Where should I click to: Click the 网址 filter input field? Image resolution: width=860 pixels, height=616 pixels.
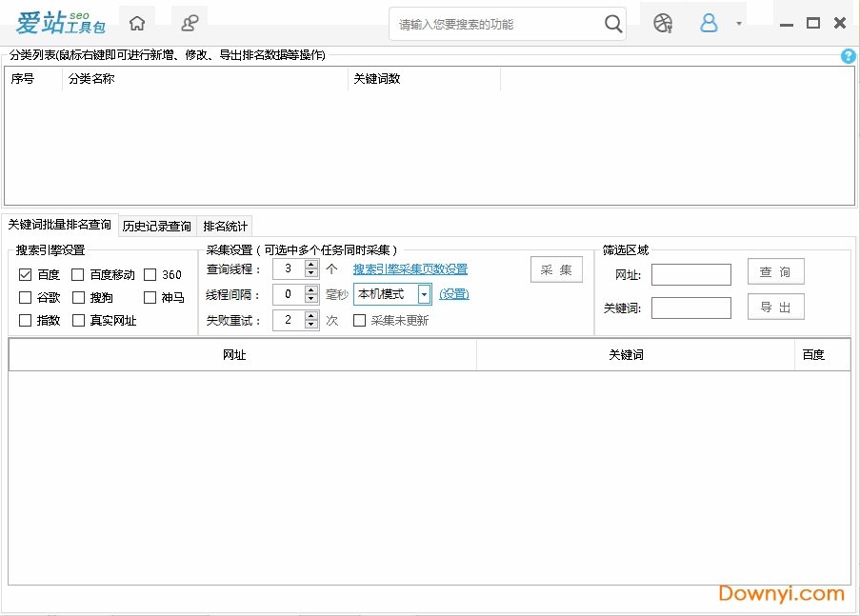click(x=690, y=275)
